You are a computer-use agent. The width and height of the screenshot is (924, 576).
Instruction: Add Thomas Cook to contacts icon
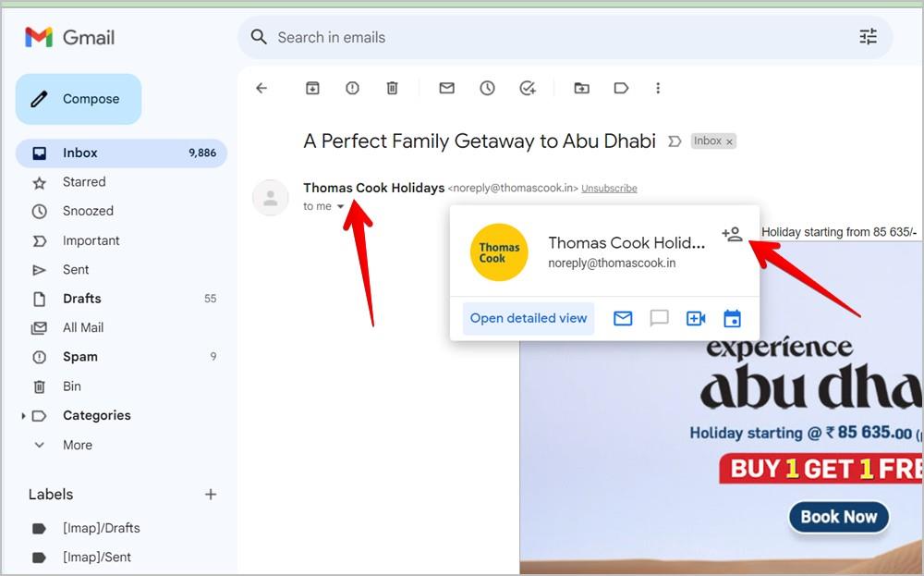(732, 234)
